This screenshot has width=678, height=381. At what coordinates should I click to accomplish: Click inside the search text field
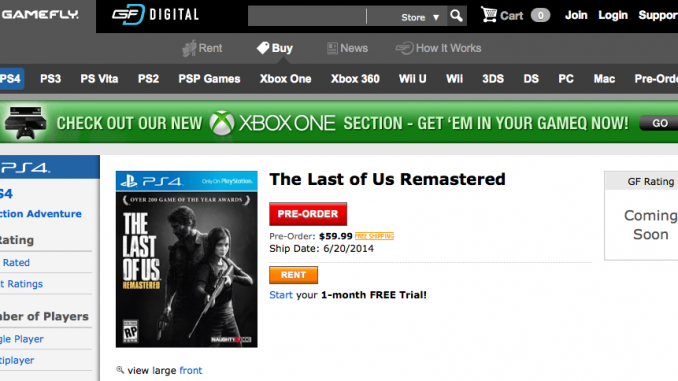point(307,16)
